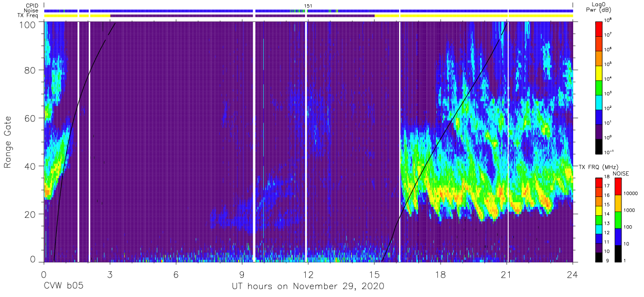Click the '10000' label on NOISE colorbar

tap(631, 194)
